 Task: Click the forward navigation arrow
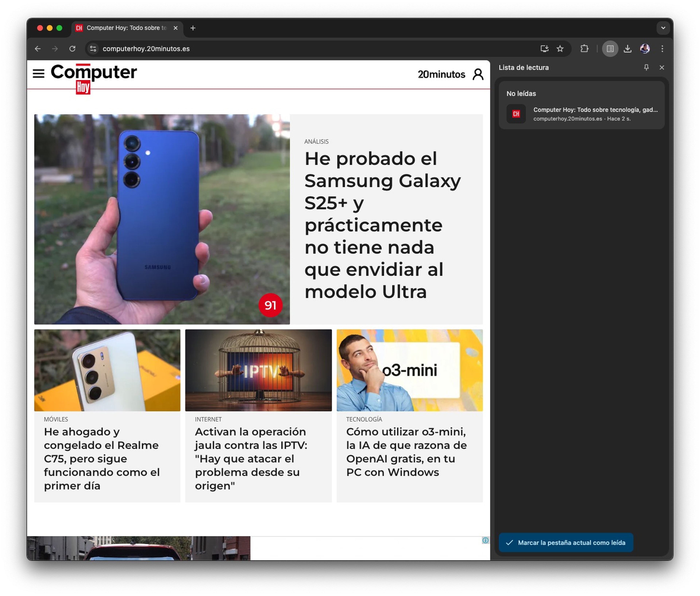(x=55, y=49)
